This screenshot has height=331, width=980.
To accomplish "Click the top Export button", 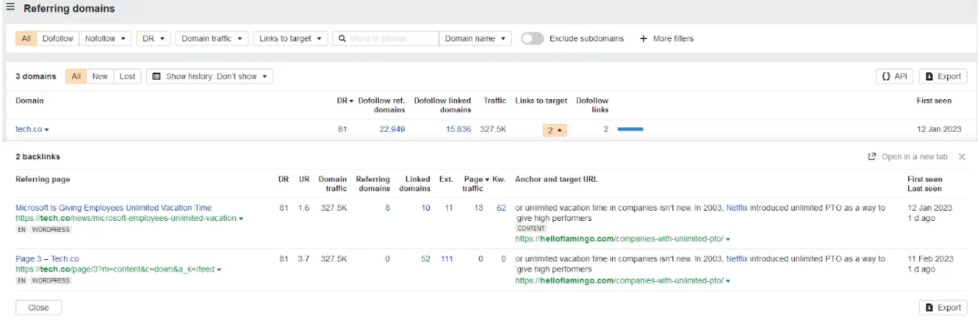I will click(942, 77).
